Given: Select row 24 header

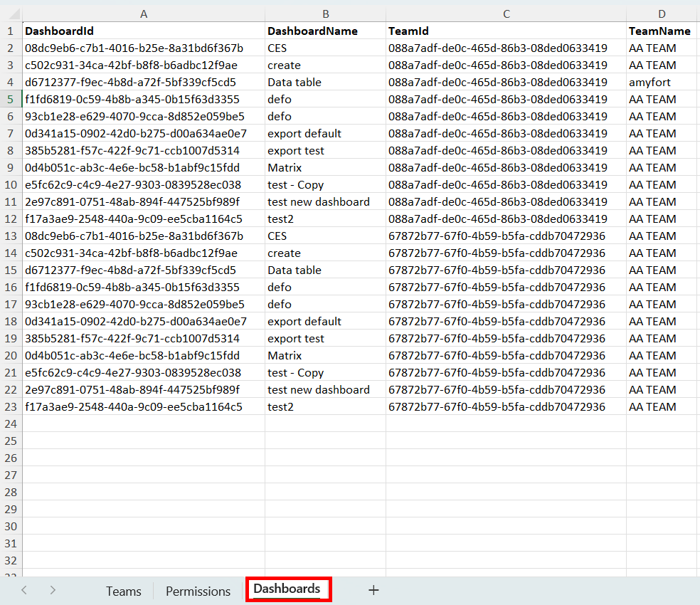Looking at the screenshot, I should pos(11,423).
